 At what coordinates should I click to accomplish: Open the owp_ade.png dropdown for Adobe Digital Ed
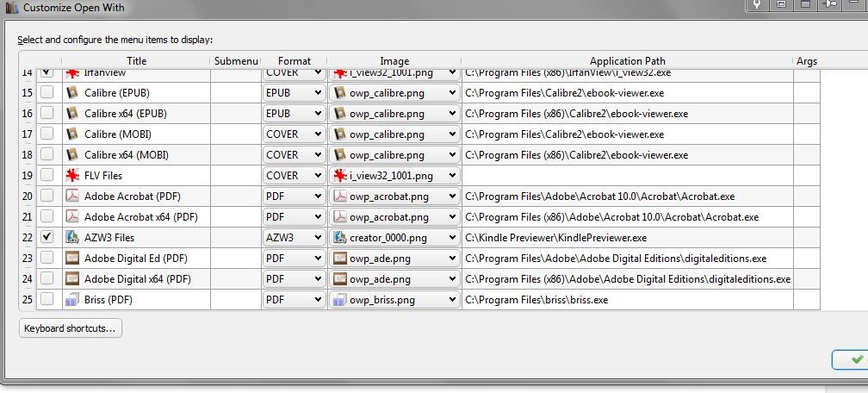click(x=394, y=259)
